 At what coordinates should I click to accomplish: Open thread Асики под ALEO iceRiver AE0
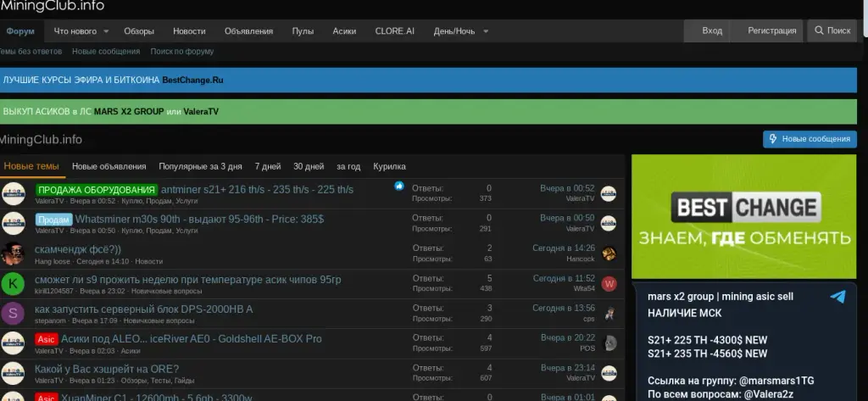[x=192, y=339]
